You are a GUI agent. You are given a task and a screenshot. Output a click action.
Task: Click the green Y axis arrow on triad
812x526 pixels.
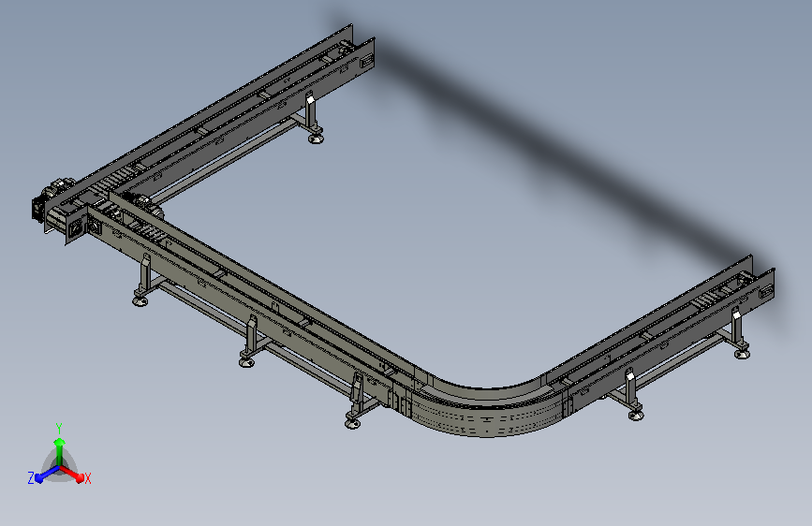pos(60,451)
